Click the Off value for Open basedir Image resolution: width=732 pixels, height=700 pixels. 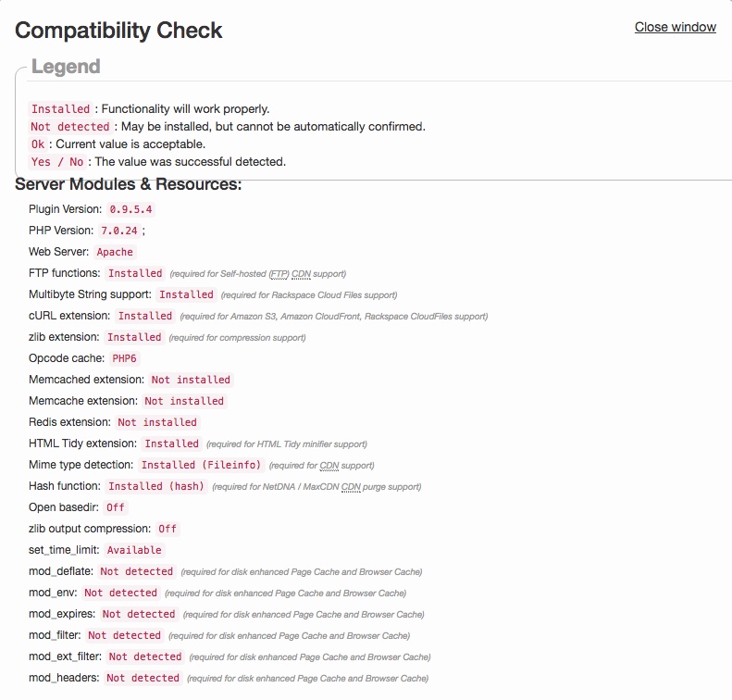(115, 507)
